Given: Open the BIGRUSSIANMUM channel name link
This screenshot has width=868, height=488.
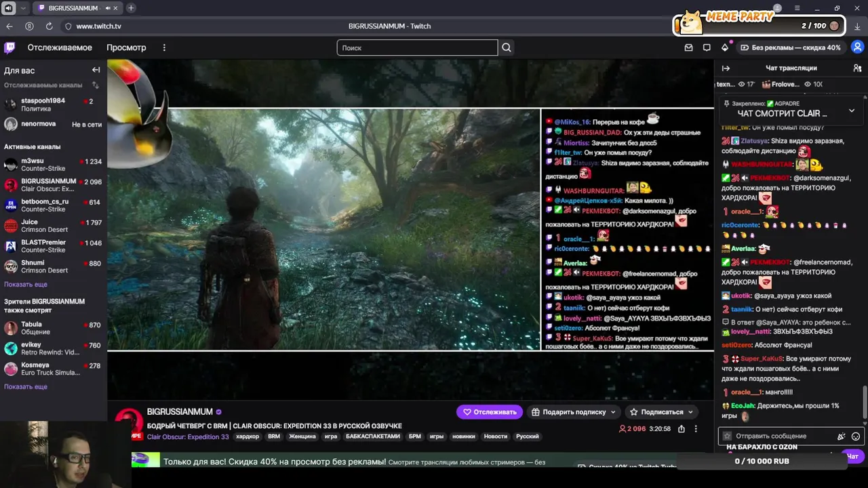Looking at the screenshot, I should [180, 411].
